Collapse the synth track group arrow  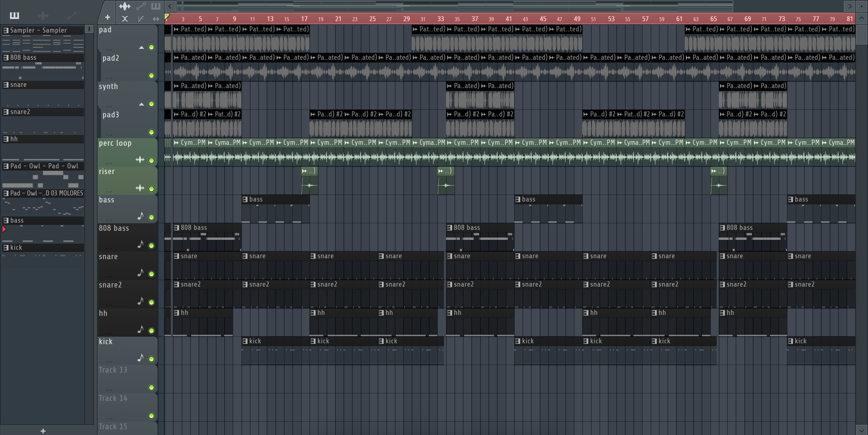tap(142, 104)
